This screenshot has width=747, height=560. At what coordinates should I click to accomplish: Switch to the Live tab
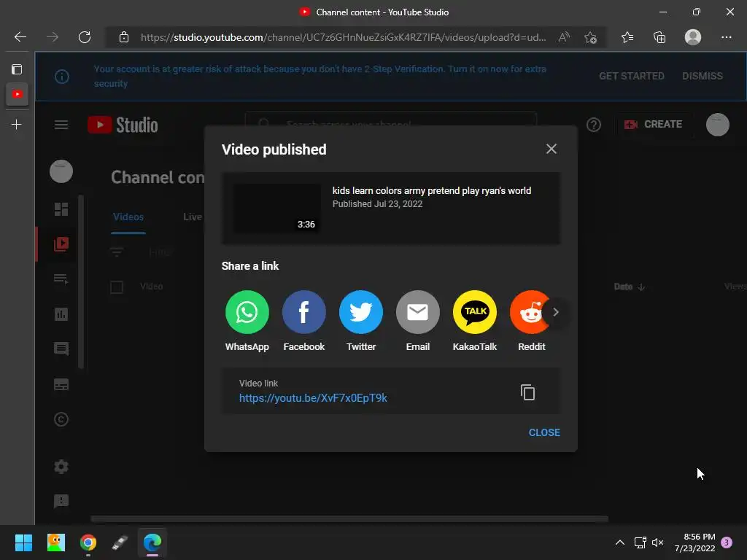193,217
